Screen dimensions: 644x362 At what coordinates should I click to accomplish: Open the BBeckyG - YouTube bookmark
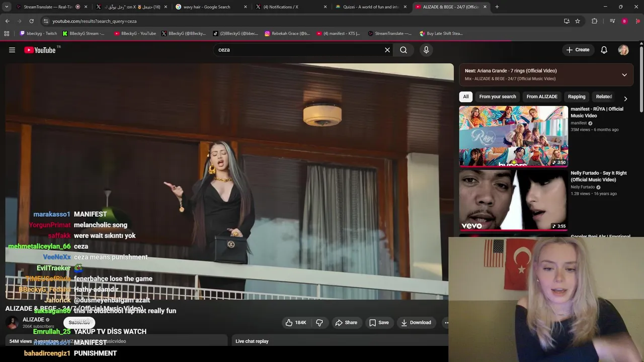coord(135,34)
